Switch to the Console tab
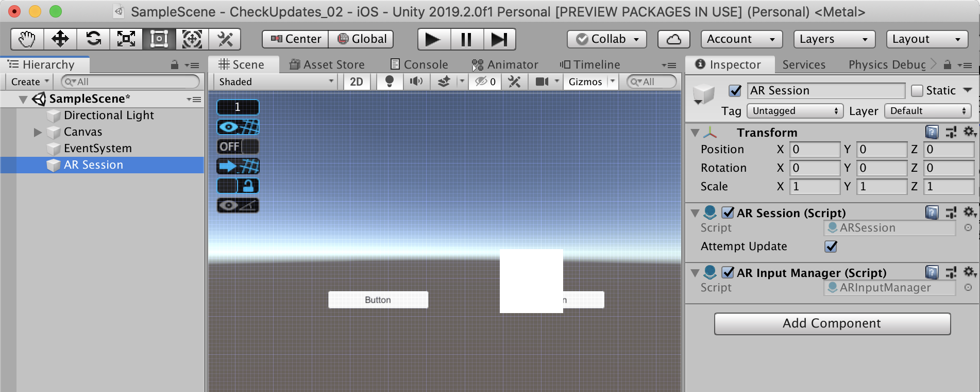 point(419,64)
